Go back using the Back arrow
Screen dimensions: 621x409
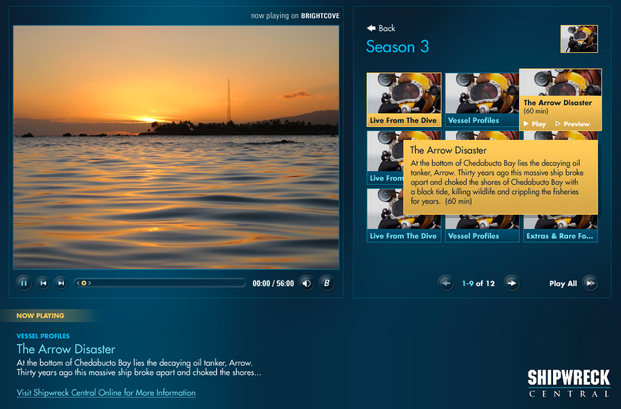pos(381,28)
